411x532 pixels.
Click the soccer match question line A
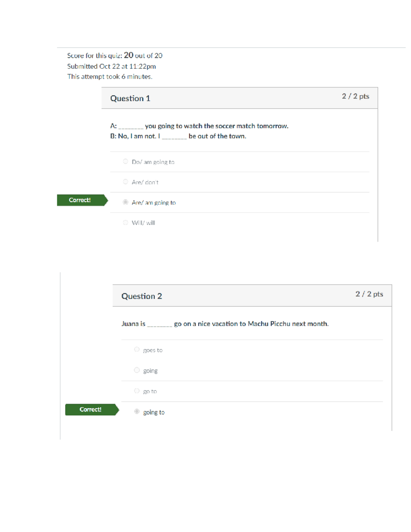pyautogui.click(x=199, y=126)
